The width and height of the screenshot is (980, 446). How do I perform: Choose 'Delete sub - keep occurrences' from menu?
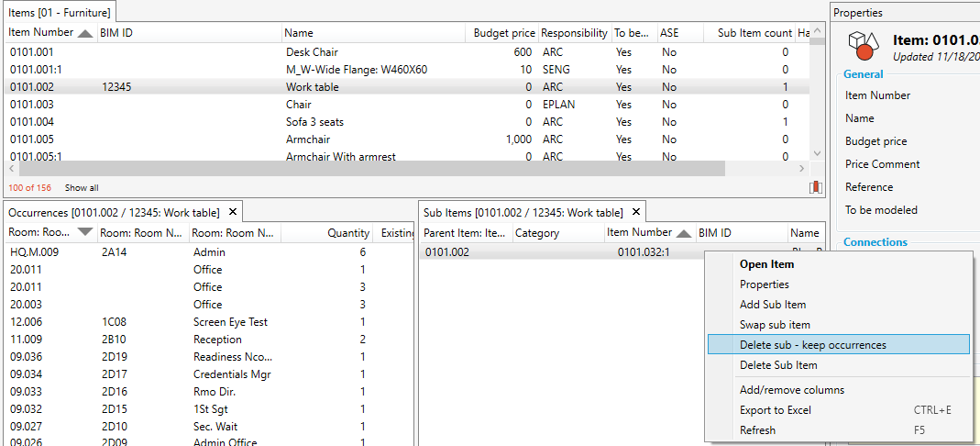(812, 345)
